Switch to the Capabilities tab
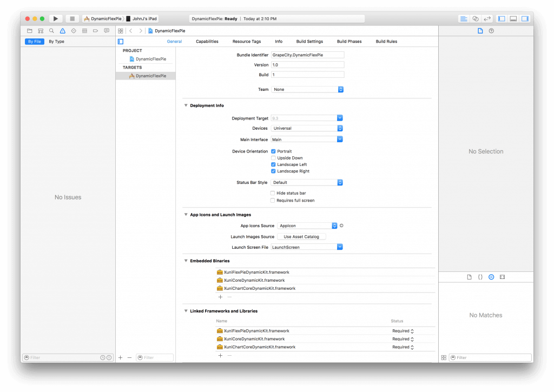Viewport: 554px width, 392px height. click(x=207, y=42)
